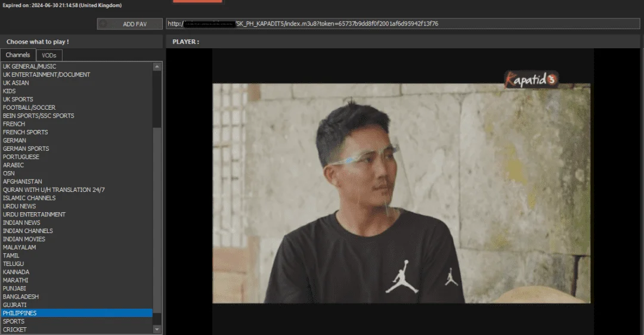Select the ARABIC category
The height and width of the screenshot is (335, 644).
76,165
